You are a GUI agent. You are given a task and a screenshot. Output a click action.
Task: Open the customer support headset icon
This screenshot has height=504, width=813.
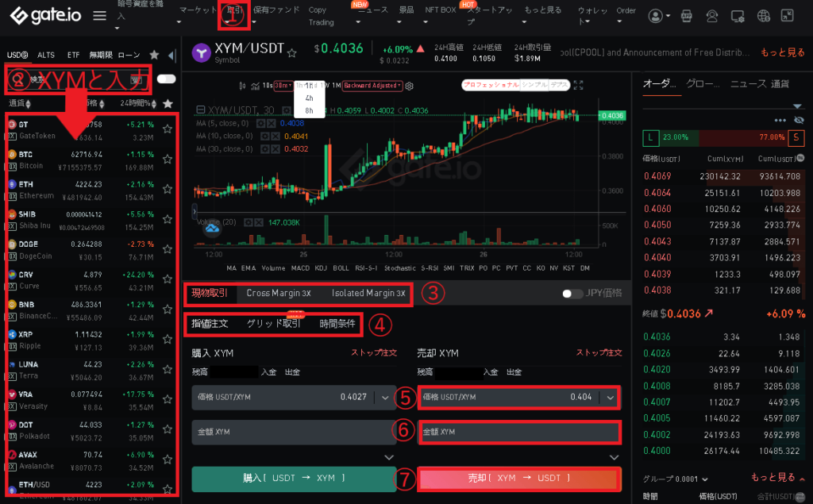click(712, 16)
